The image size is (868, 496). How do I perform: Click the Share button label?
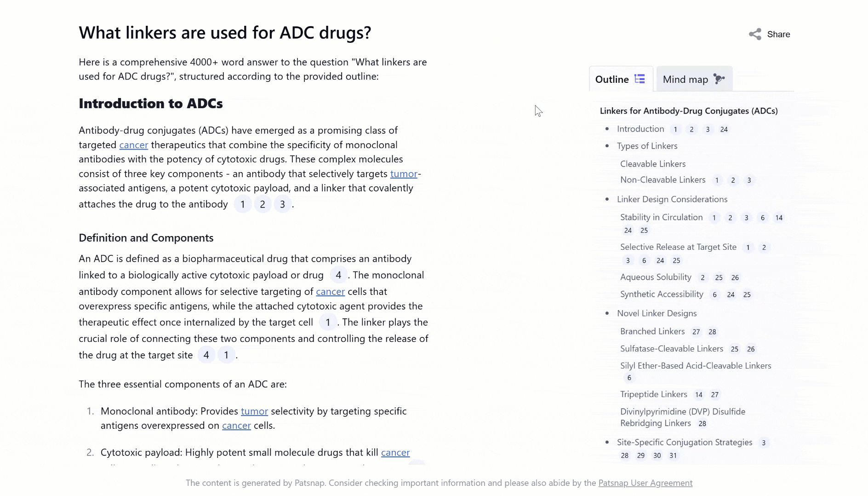pyautogui.click(x=778, y=34)
